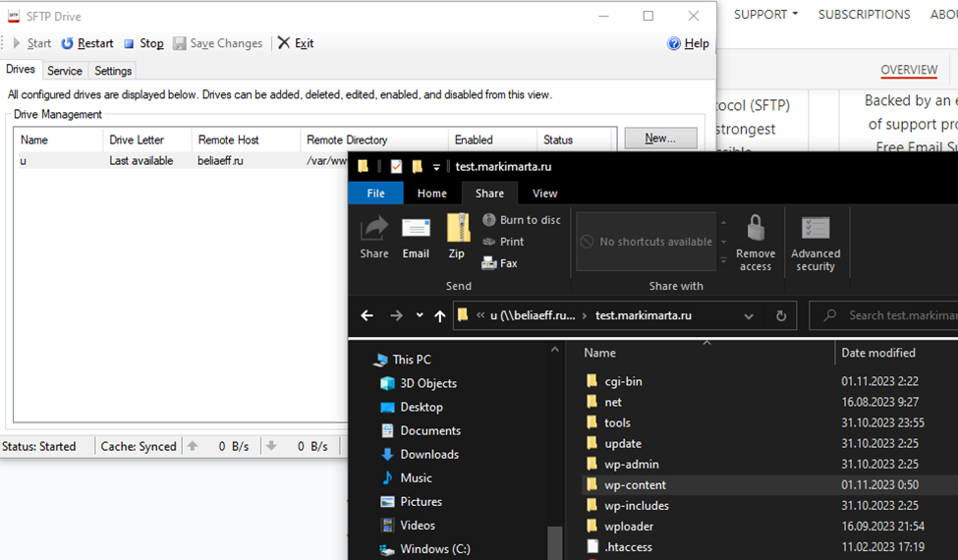Open the SUBSCRIPTIONS link
The image size is (958, 560).
(864, 14)
